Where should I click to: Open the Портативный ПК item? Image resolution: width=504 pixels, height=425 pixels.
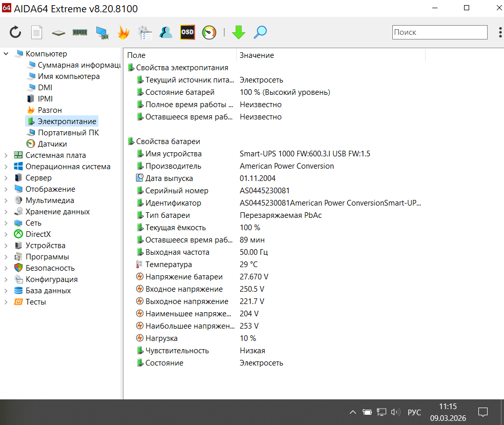tap(69, 133)
